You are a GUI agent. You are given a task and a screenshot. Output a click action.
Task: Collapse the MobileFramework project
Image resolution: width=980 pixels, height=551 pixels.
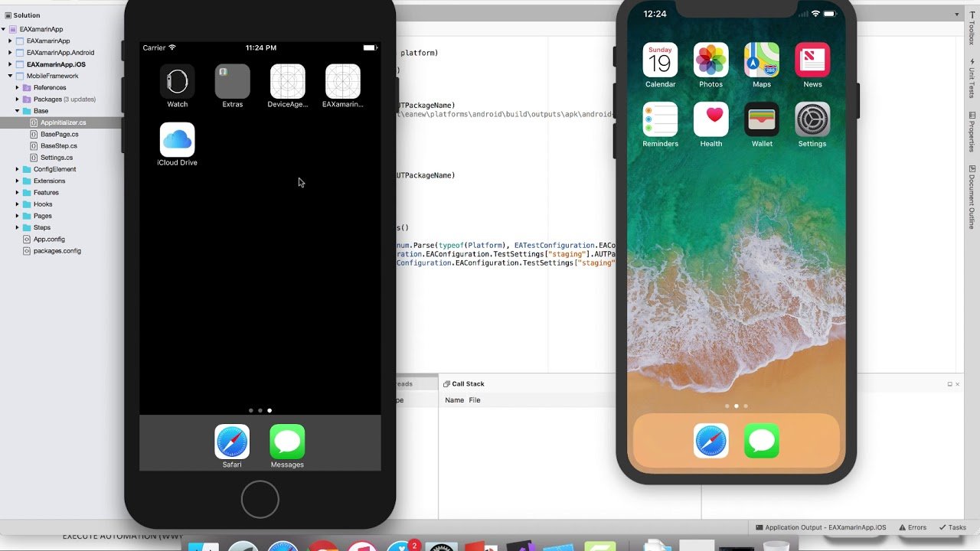(11, 76)
